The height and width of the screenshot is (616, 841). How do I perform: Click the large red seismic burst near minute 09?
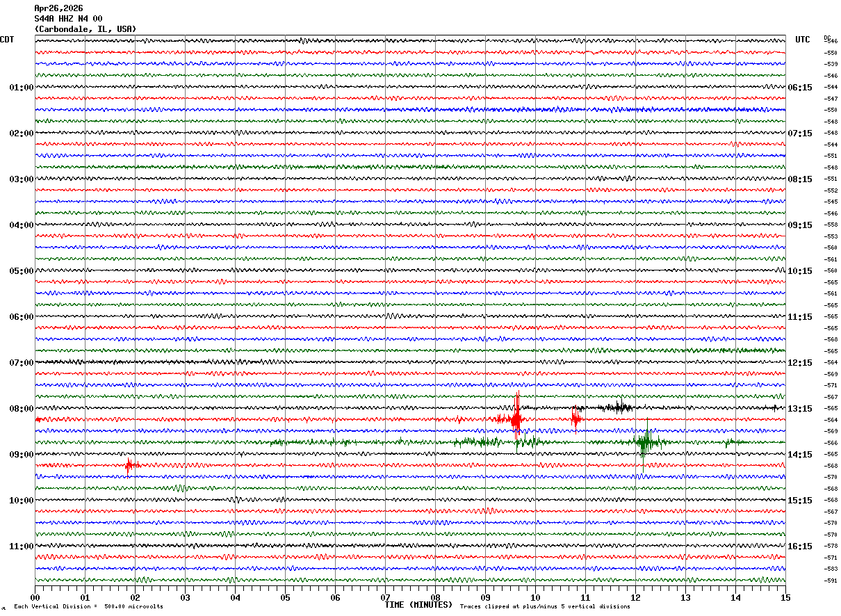click(516, 419)
